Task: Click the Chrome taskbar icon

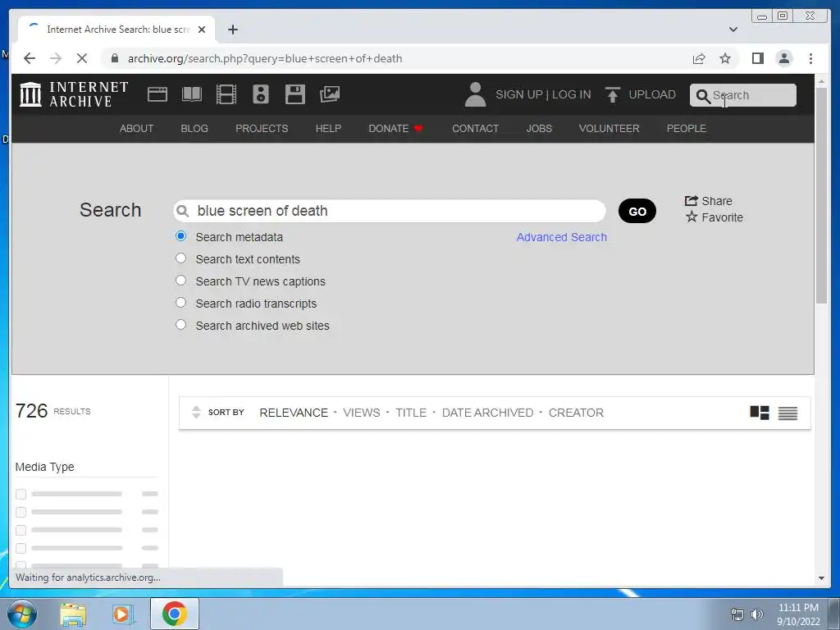Action: coord(174,614)
